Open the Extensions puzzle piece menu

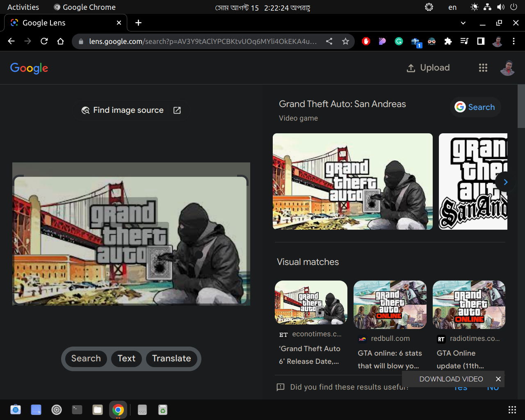tap(448, 41)
